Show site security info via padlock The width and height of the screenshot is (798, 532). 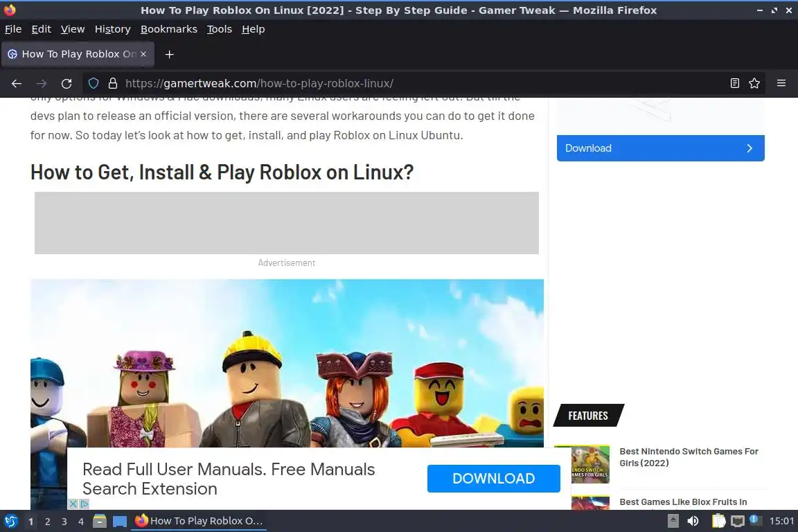(x=112, y=84)
